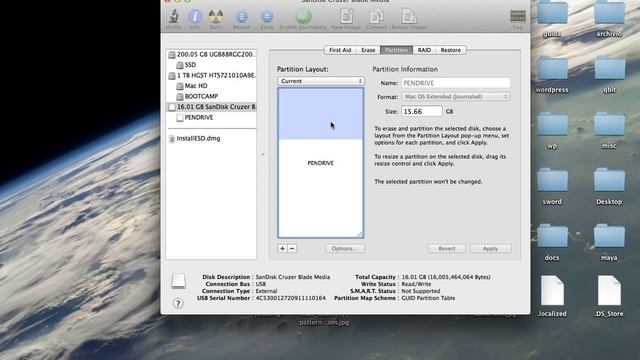Open the Format dropdown
Screen dimensions: 640x360
pyautogui.click(x=456, y=97)
